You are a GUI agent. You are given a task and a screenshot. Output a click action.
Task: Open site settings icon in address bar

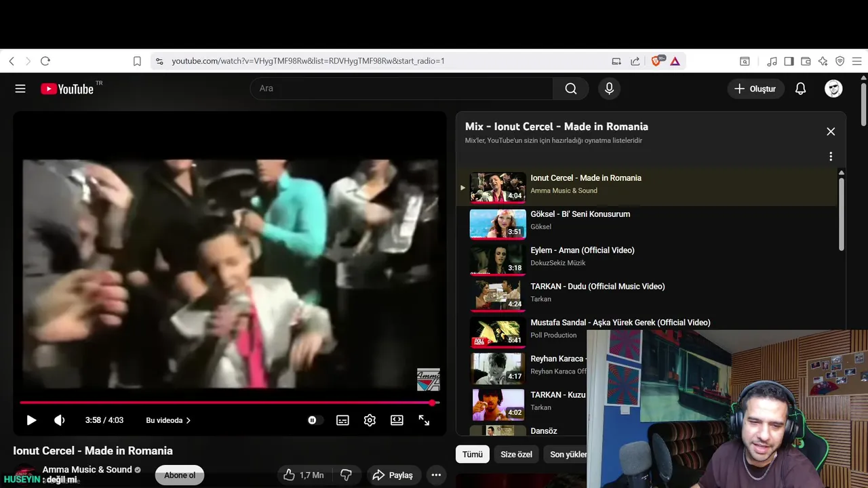(x=159, y=61)
